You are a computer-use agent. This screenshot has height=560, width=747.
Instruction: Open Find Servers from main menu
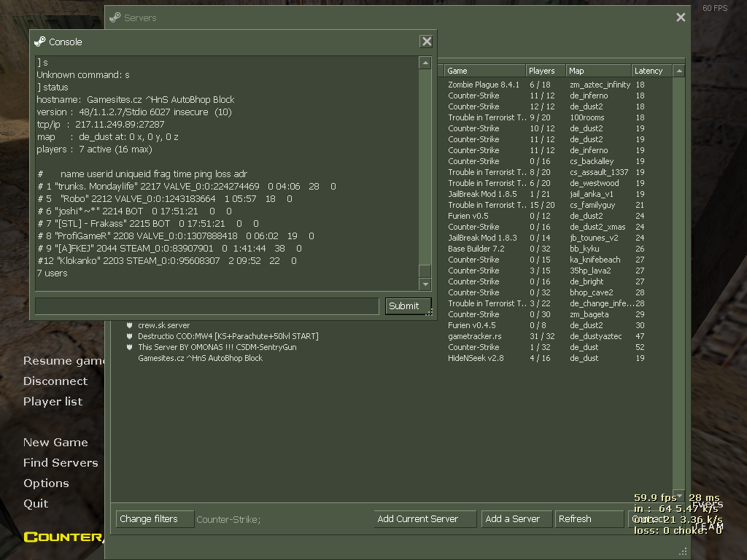pos(61,462)
